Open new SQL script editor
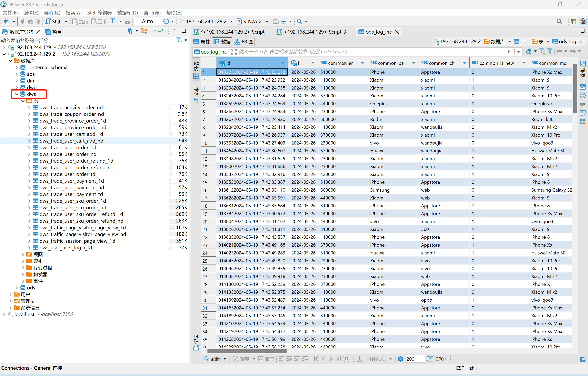Viewport: 588px width, 376px height. 54,22
